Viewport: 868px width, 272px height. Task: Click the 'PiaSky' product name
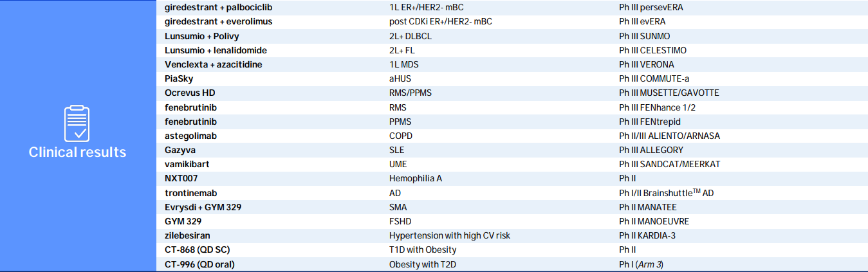[179, 78]
